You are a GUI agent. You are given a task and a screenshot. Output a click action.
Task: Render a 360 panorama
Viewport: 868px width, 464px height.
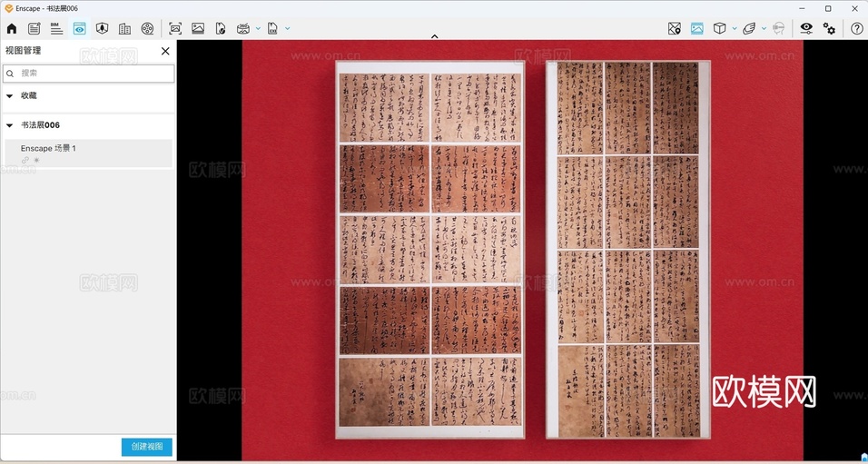(243, 29)
